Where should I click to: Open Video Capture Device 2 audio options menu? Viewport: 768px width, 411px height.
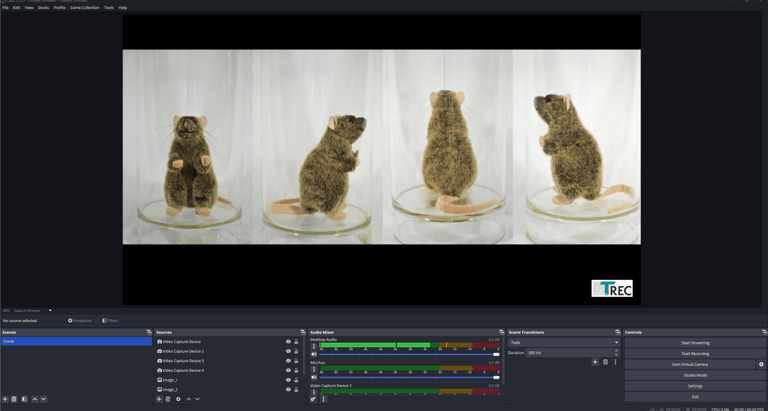(x=314, y=392)
